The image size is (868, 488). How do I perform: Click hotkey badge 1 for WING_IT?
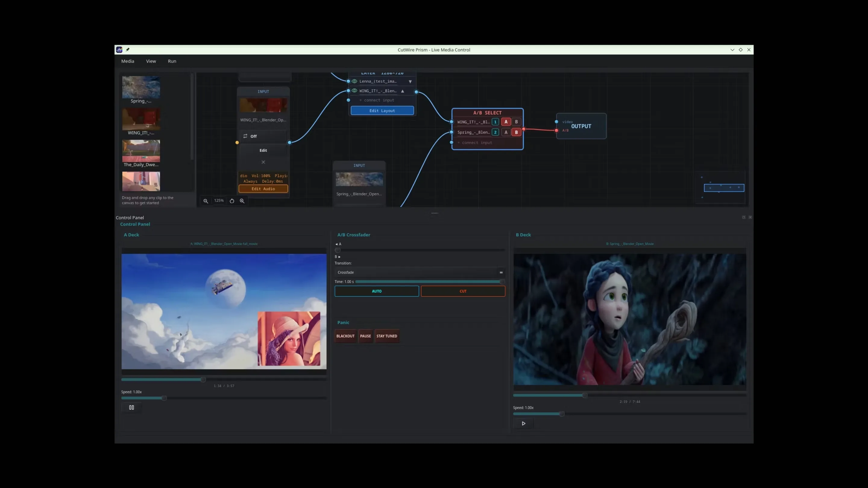(495, 122)
